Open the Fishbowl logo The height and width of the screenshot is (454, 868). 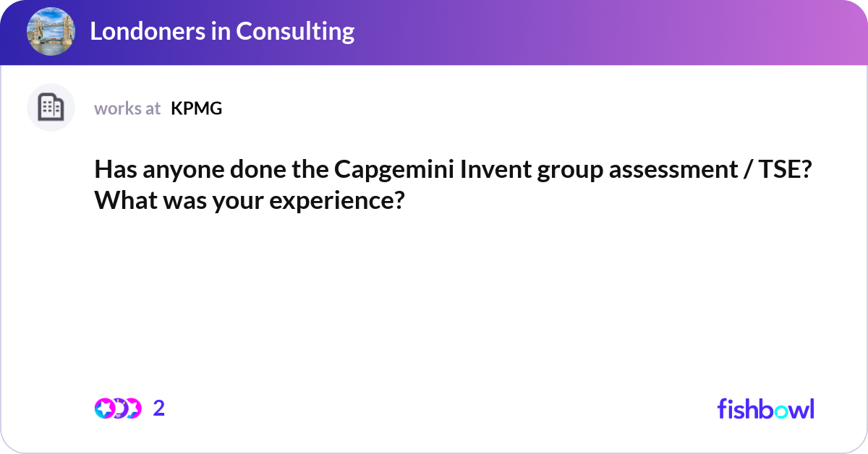pos(765,409)
